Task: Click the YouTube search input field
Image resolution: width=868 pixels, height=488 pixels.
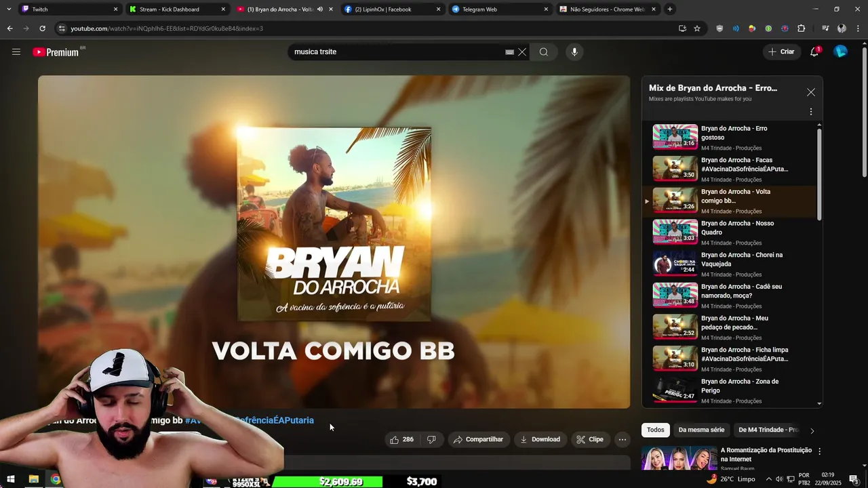Action: click(x=397, y=52)
